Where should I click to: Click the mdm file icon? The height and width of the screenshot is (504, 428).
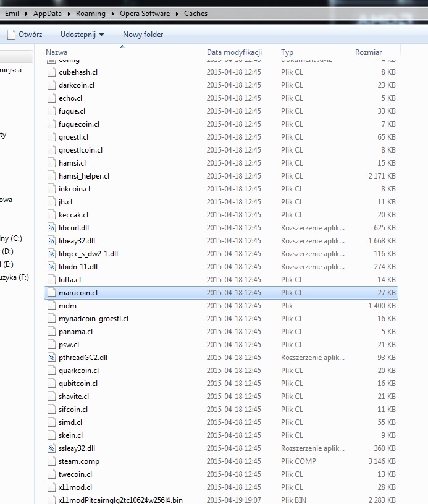tap(52, 306)
